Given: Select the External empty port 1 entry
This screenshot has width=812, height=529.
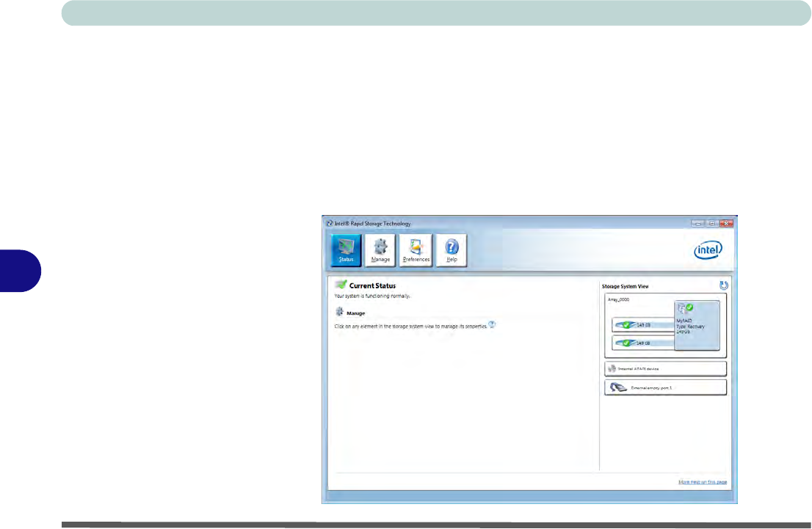Looking at the screenshot, I should [x=665, y=387].
